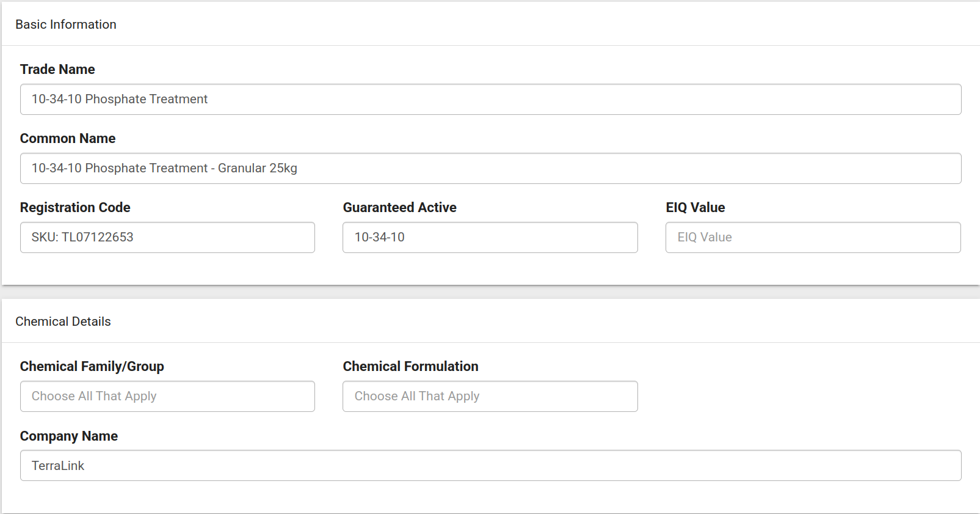Click the gray divider between the two sections
The width and height of the screenshot is (980, 514).
490,292
